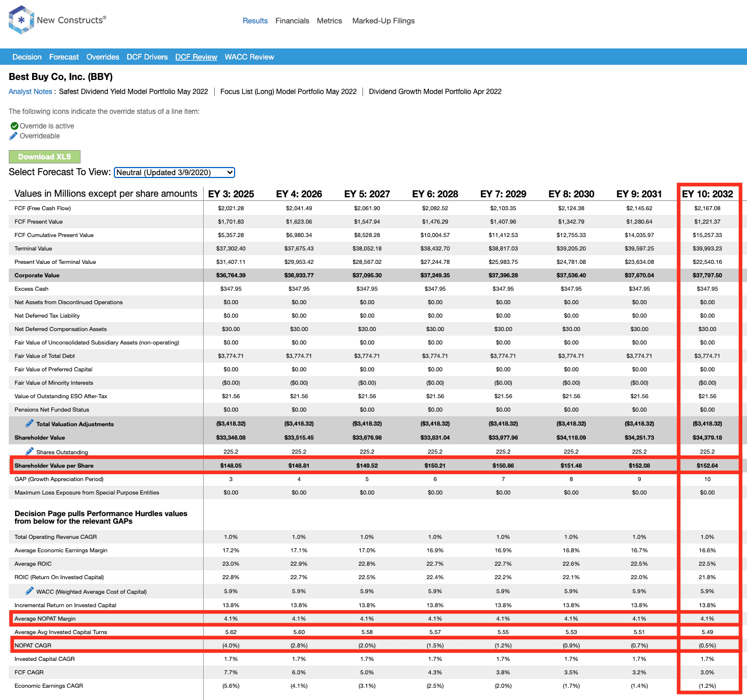Screen dimensions: 747x700
Task: Select the Present Value of Terminal Value label
Action: pos(55,262)
